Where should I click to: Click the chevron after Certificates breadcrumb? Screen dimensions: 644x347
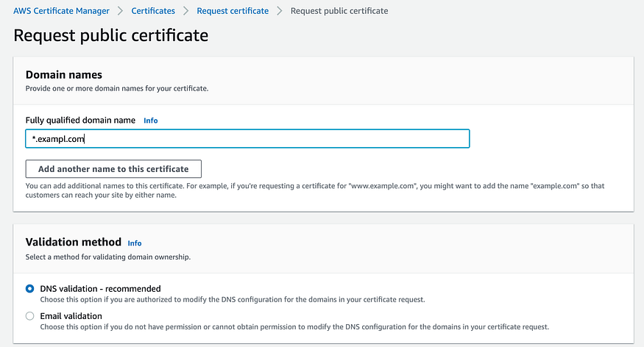pyautogui.click(x=186, y=11)
